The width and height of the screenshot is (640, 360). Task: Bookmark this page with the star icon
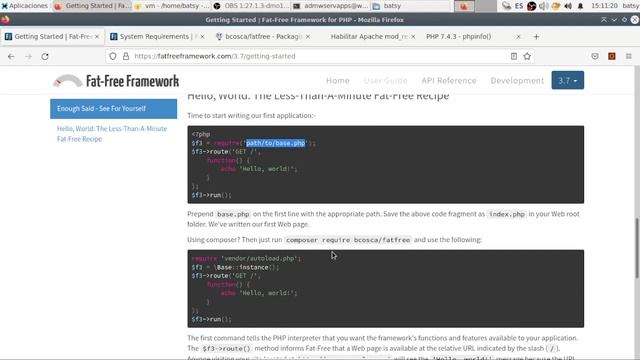tap(527, 56)
